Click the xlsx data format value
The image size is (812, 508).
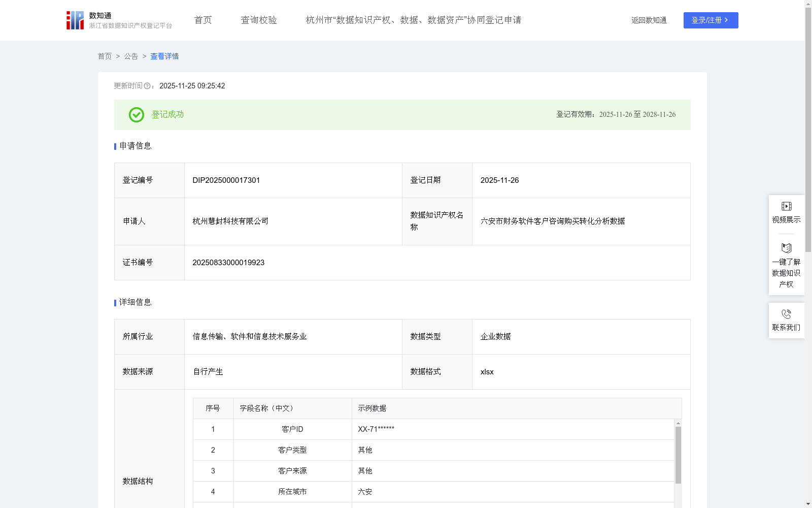487,372
